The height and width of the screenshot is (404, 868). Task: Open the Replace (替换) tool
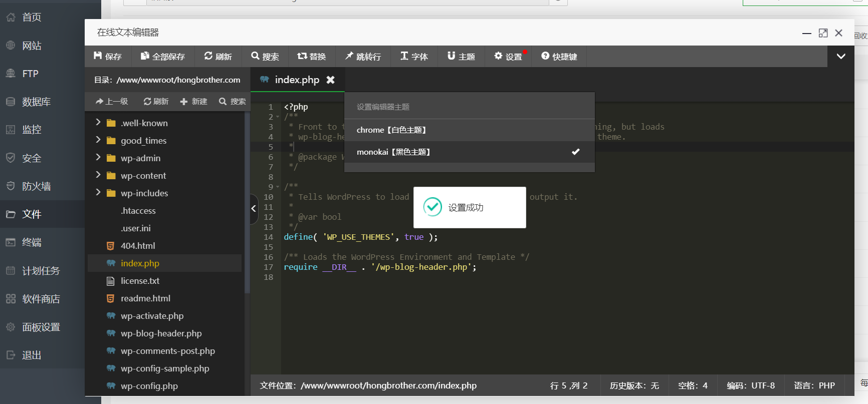pyautogui.click(x=312, y=57)
